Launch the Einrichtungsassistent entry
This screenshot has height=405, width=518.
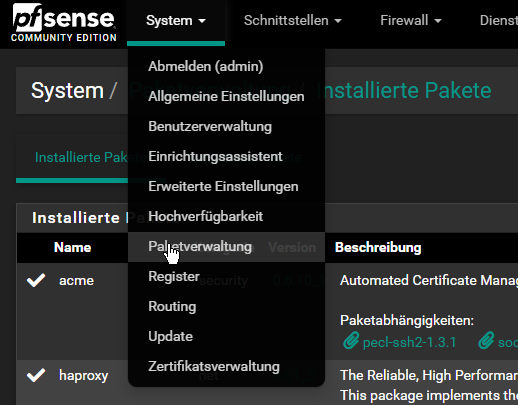point(226,156)
